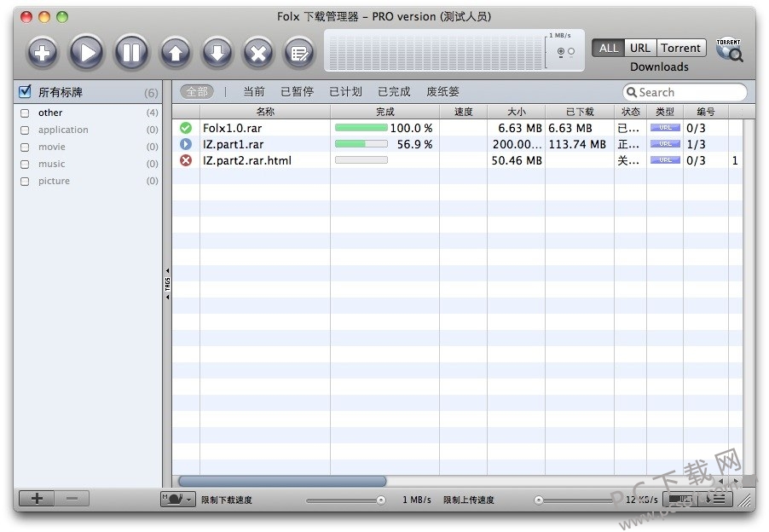Click the 100.0 % completion value
769x532 pixels.
tap(412, 128)
